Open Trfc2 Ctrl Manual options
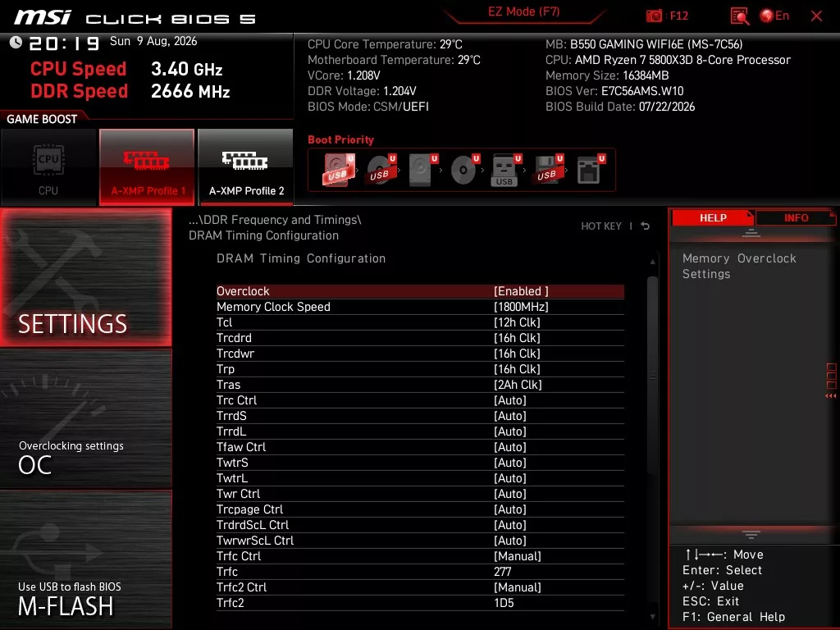840x630 pixels. (420, 587)
